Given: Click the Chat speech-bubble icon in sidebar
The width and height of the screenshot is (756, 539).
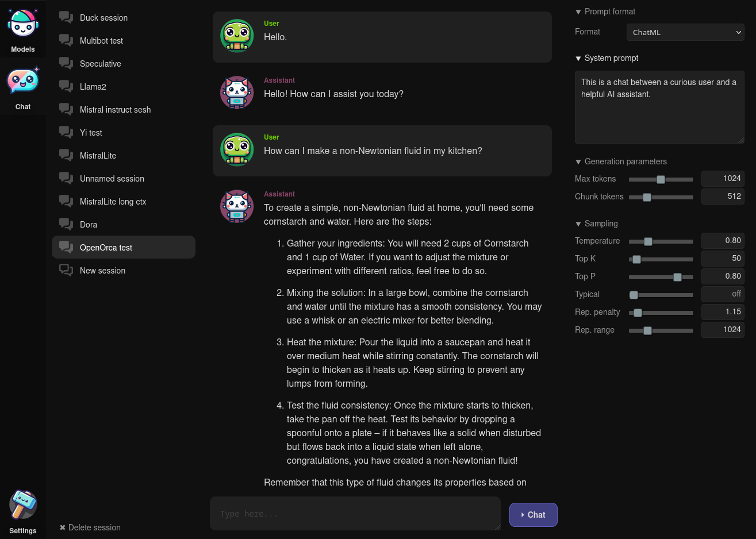Looking at the screenshot, I should click(23, 82).
